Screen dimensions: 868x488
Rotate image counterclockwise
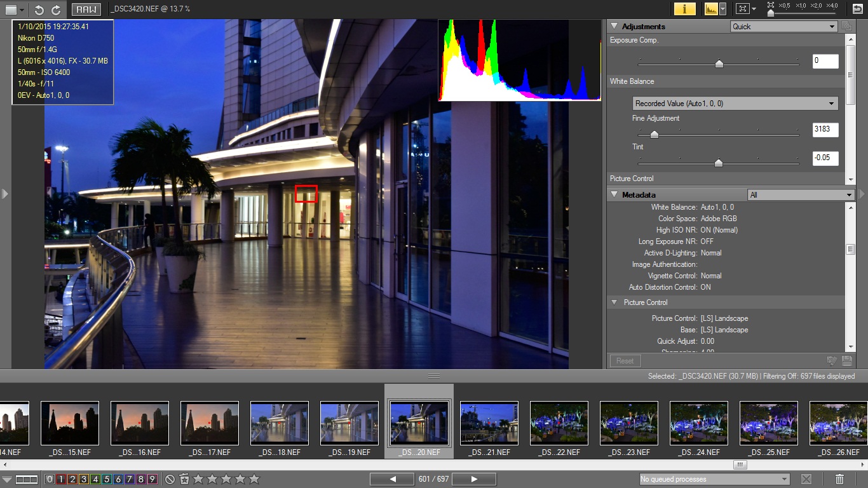coord(39,10)
